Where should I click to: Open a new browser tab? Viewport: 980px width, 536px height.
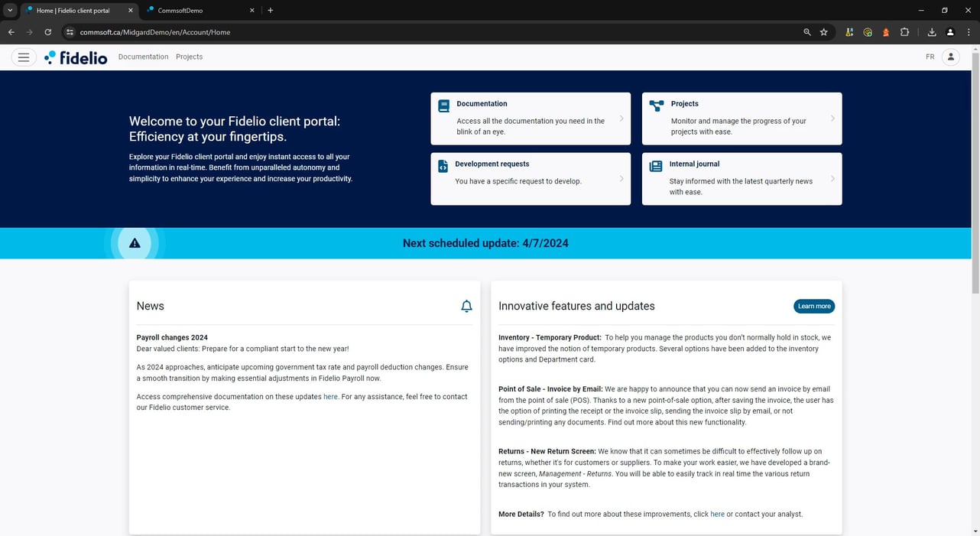(271, 11)
